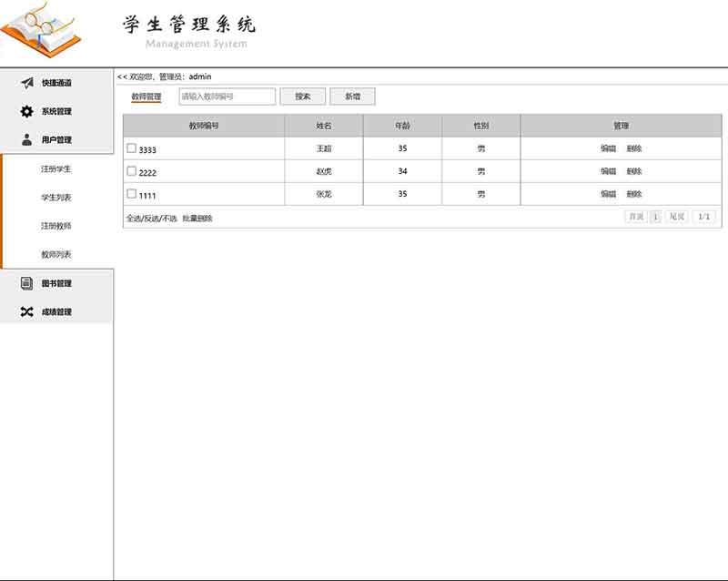Image resolution: width=728 pixels, height=581 pixels.
Task: Focus the 请输入教师编号 search field
Action: [227, 97]
